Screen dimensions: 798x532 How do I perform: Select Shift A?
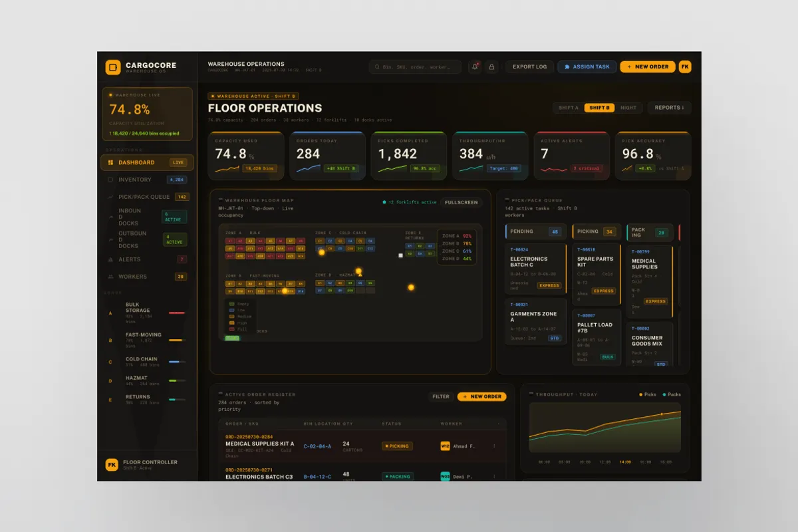point(569,108)
